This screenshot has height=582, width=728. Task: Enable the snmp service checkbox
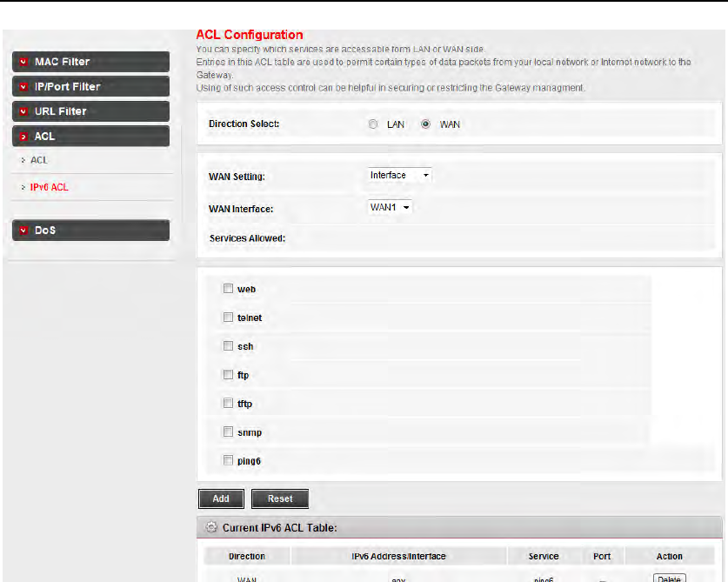pos(228,432)
